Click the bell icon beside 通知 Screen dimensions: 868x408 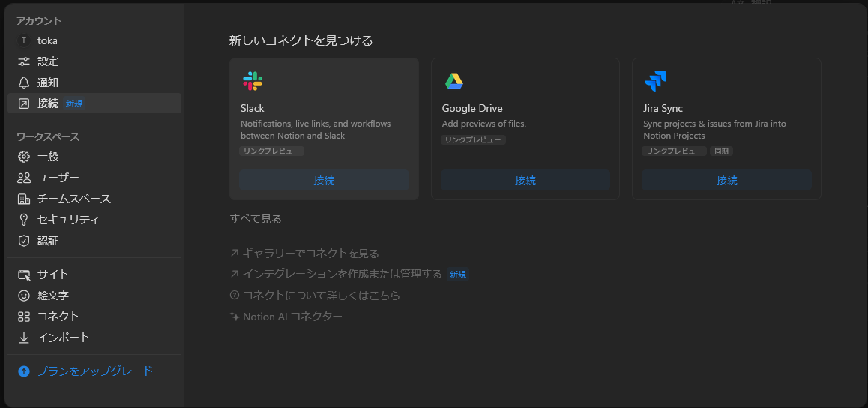(24, 82)
